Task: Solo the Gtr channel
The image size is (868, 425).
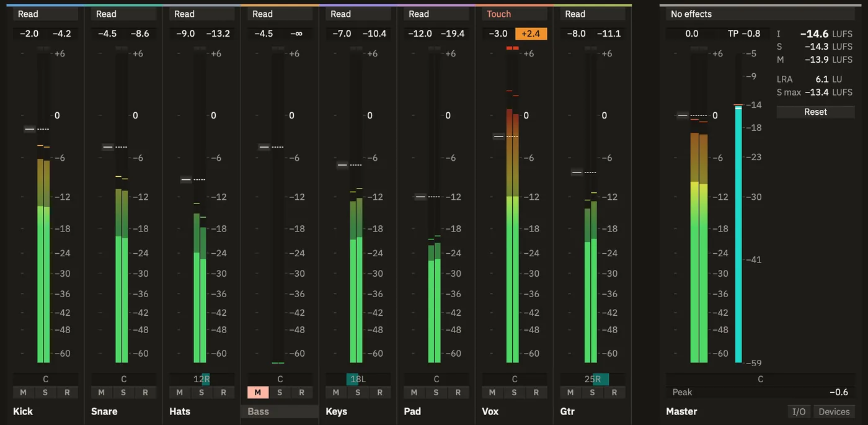Action: [x=592, y=392]
